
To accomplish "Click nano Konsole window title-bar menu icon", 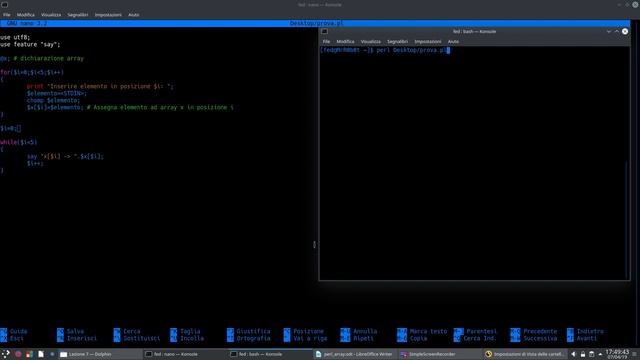I will pos(4,4).
